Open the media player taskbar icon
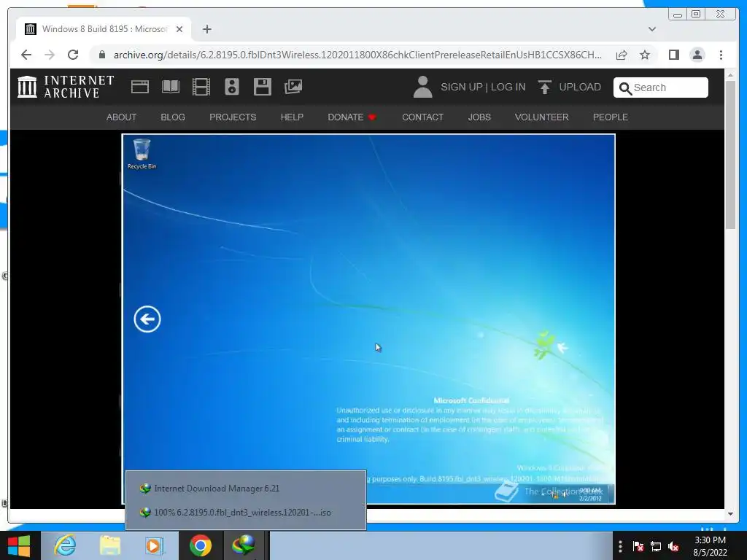 (155, 545)
